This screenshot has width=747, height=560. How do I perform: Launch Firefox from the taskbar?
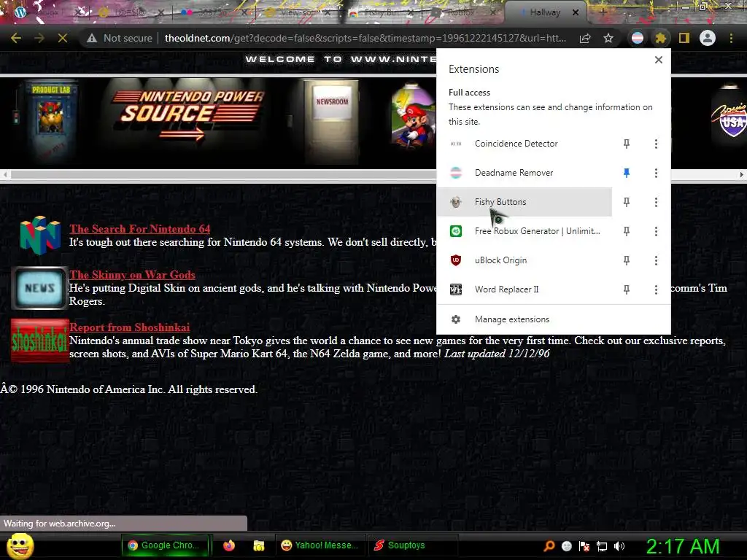[x=229, y=545]
